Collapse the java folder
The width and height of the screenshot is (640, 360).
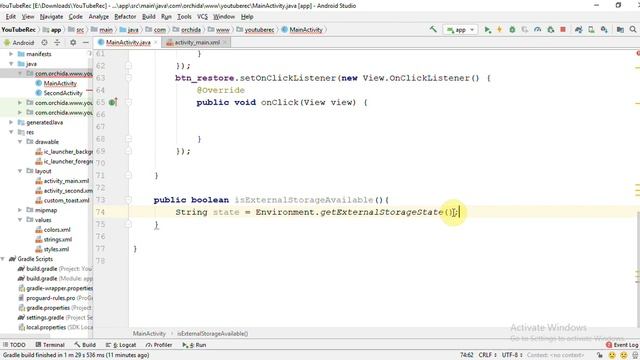[x=11, y=64]
